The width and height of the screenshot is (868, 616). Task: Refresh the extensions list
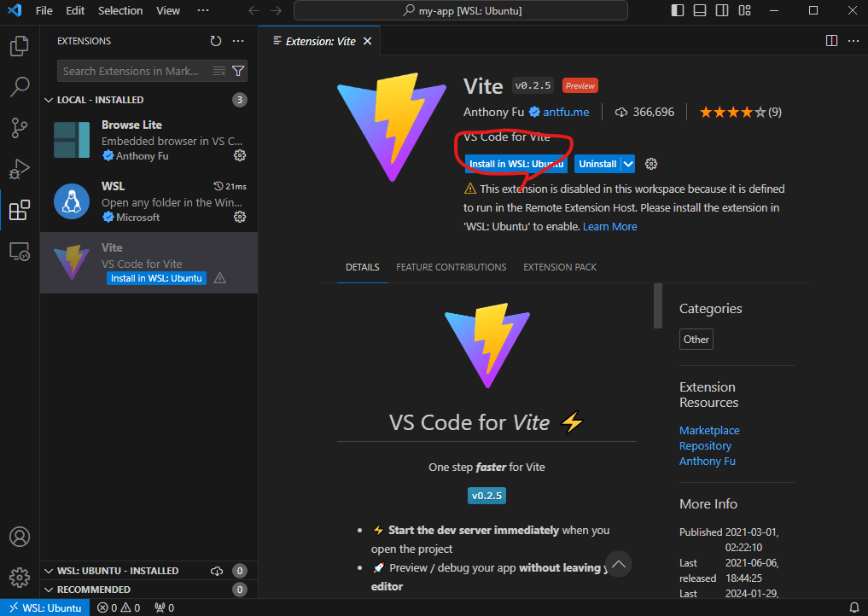[x=216, y=41]
